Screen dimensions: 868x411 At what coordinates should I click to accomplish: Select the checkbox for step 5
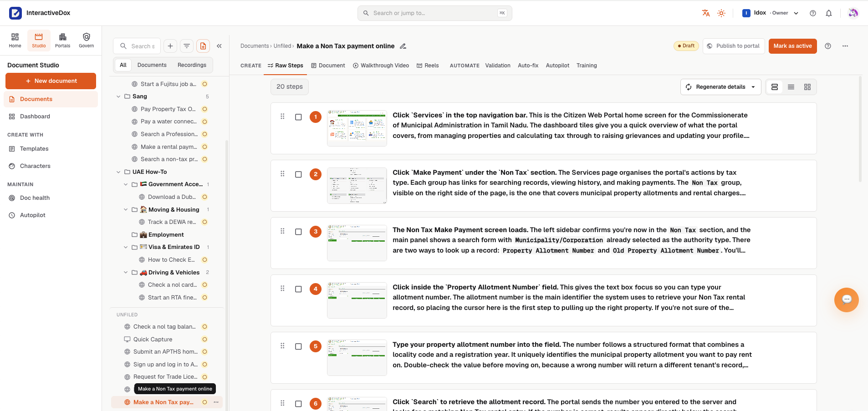coord(298,346)
